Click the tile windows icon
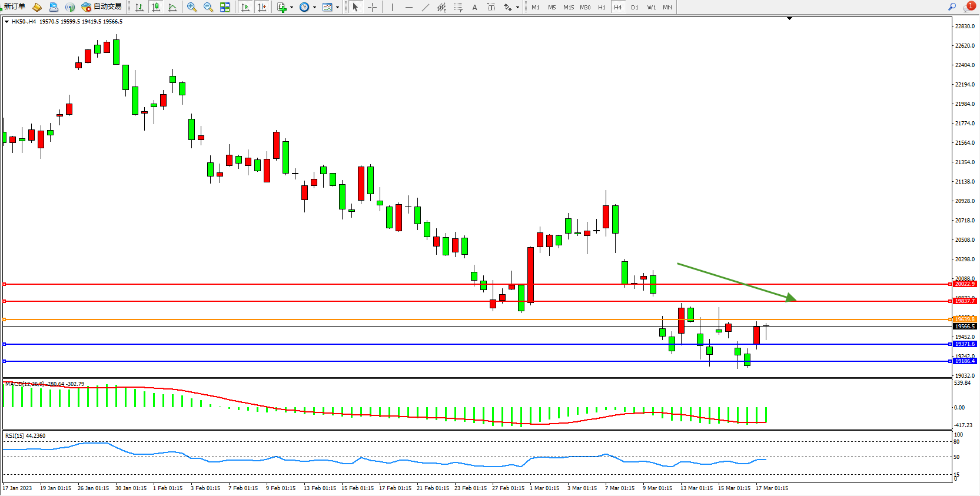This screenshot has height=496, width=980. 225,7
